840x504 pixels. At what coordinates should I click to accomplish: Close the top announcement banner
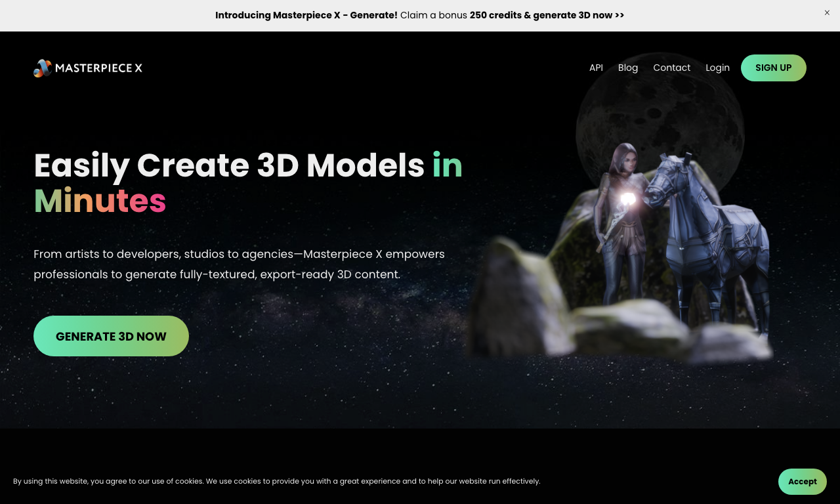click(x=827, y=12)
